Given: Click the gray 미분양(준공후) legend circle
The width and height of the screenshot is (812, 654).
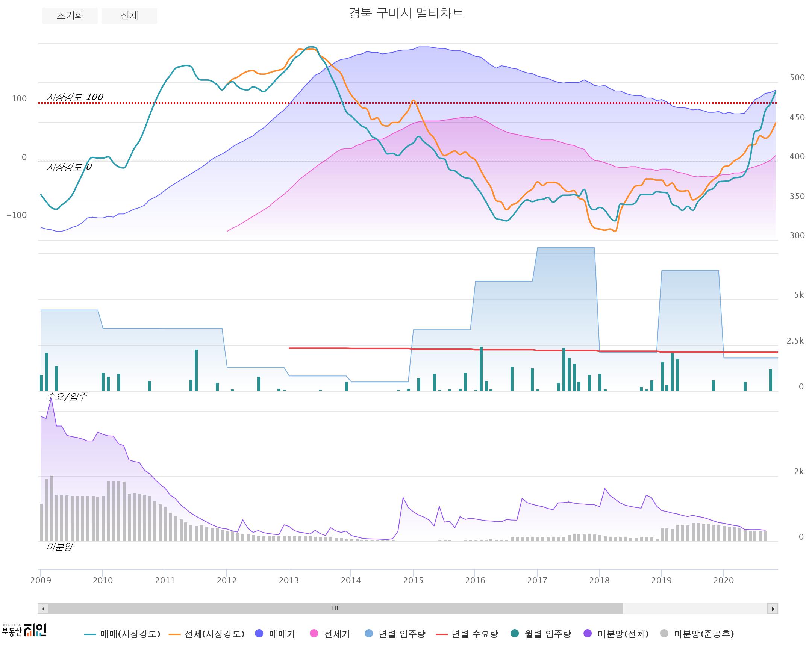Looking at the screenshot, I should [664, 634].
